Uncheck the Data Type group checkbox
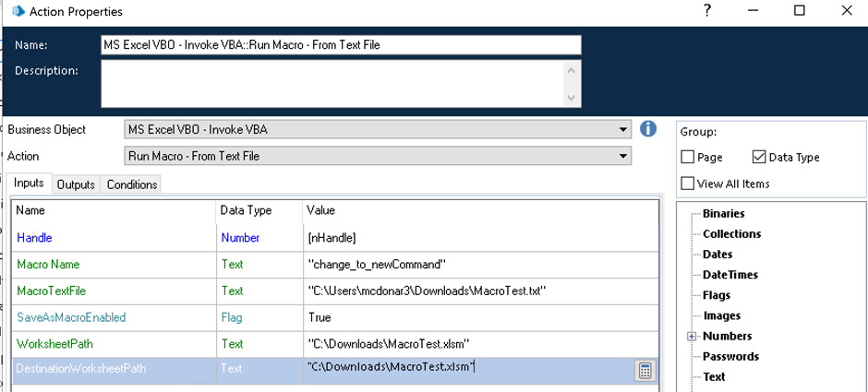868x392 pixels. [x=759, y=158]
